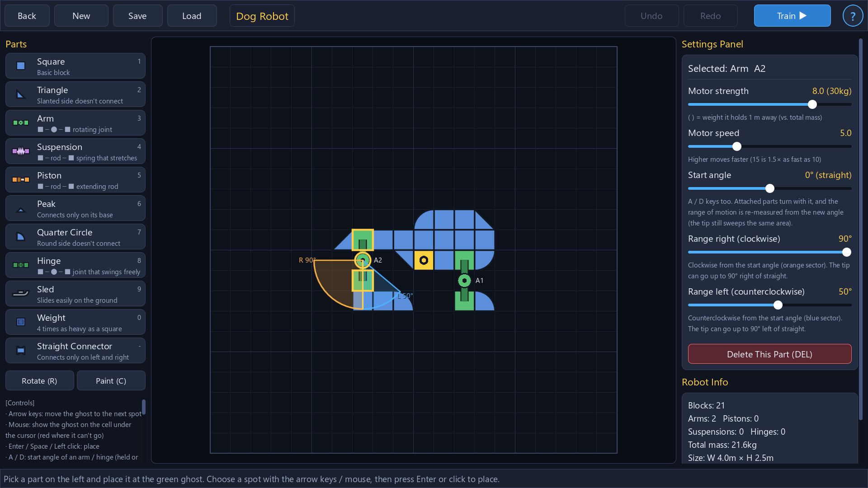The height and width of the screenshot is (488, 868).
Task: Save the current robot
Action: point(137,16)
